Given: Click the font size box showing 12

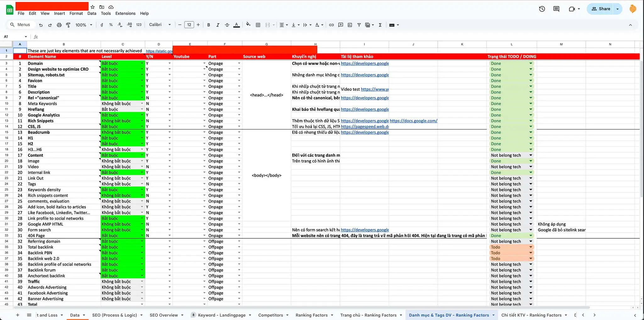Looking at the screenshot, I should point(189,25).
